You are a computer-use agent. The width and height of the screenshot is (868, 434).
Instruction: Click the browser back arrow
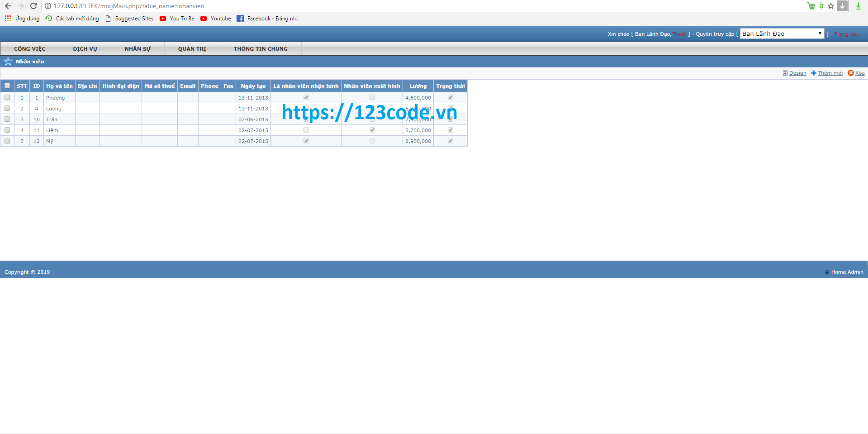point(8,6)
